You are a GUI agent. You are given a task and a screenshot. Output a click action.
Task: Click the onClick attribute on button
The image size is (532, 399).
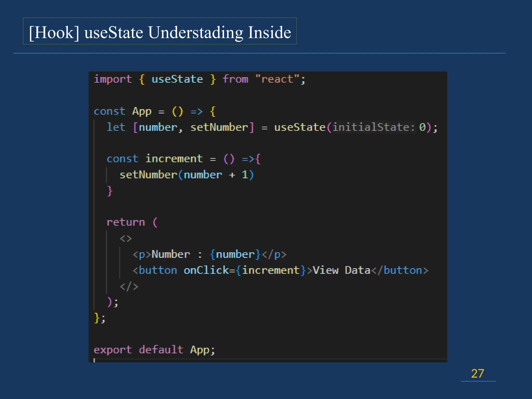206,270
